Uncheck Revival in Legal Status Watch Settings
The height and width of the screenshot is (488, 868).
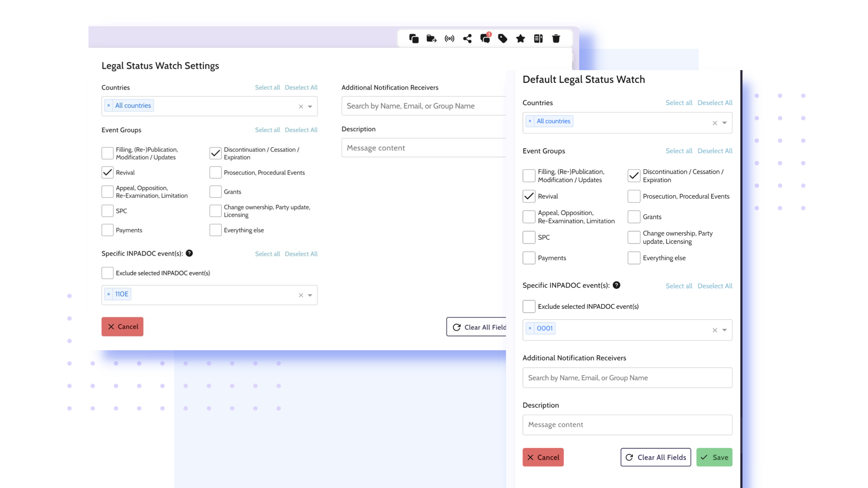pyautogui.click(x=107, y=172)
